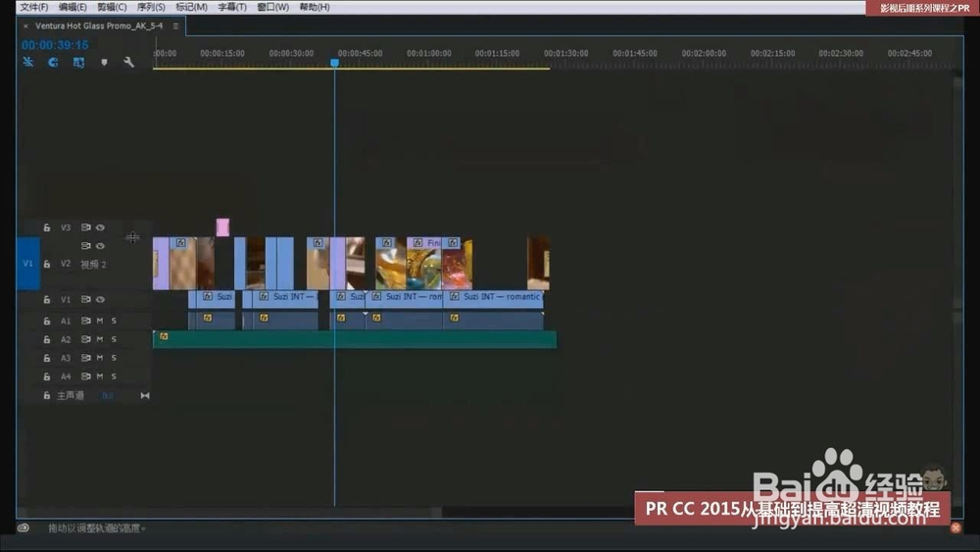The image size is (980, 552).
Task: Toggle sync lock for track A2
Action: click(85, 339)
